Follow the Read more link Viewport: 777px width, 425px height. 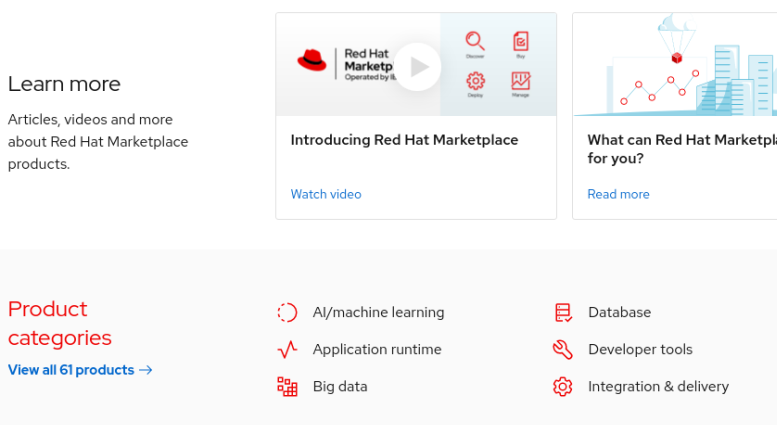click(x=618, y=194)
